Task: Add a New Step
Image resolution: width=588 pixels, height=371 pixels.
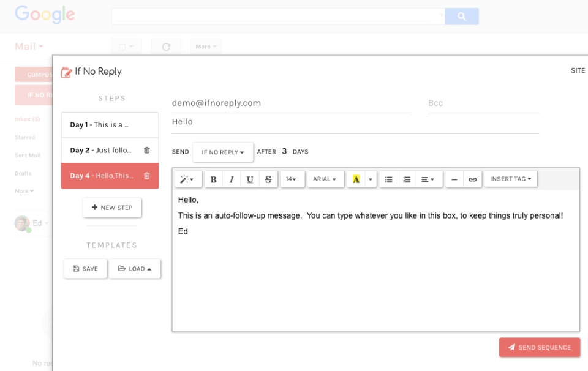Action: pyautogui.click(x=112, y=208)
